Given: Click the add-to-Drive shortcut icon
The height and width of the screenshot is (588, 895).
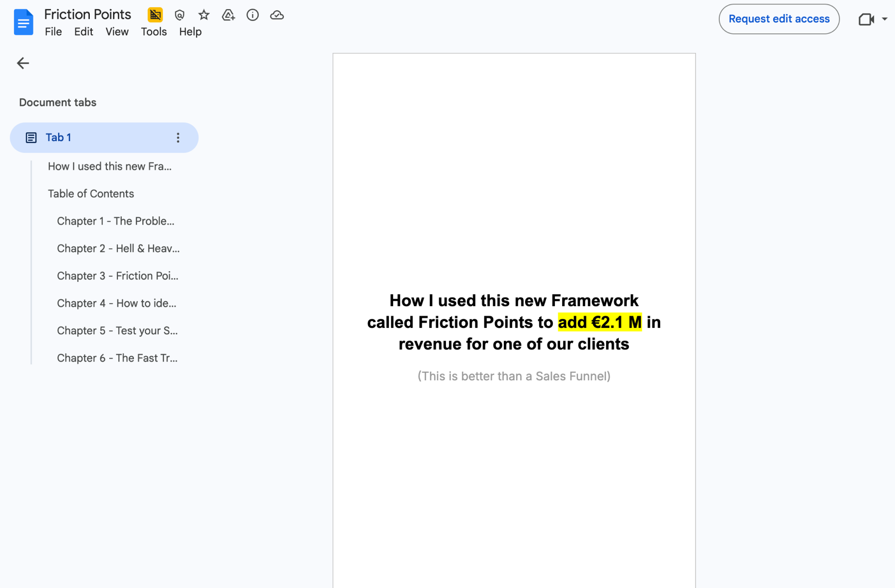Looking at the screenshot, I should (228, 15).
